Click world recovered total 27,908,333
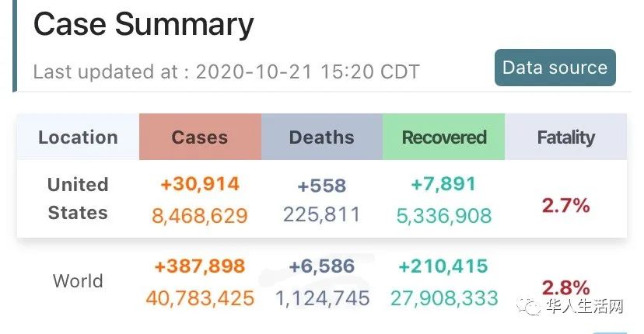The height and width of the screenshot is (334, 644). [x=444, y=298]
